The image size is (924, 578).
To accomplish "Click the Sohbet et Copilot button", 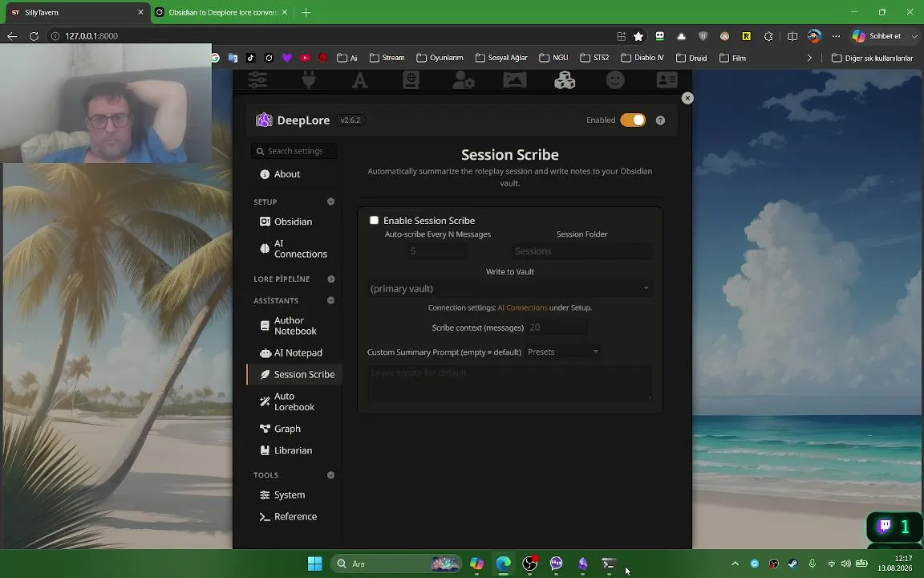I will tap(877, 36).
